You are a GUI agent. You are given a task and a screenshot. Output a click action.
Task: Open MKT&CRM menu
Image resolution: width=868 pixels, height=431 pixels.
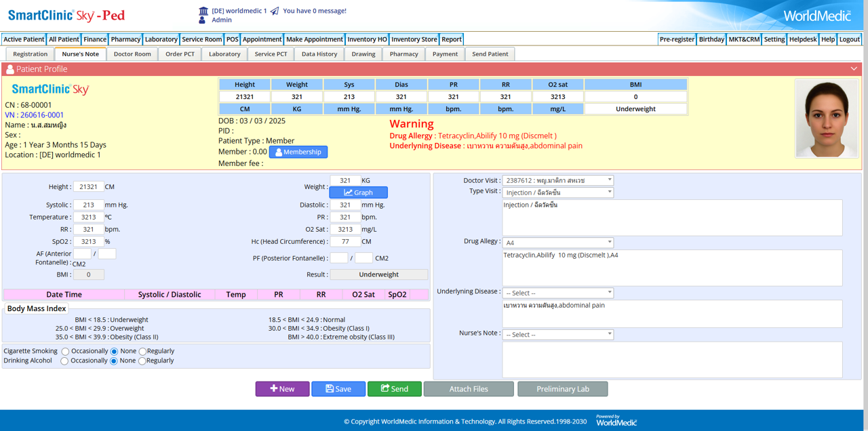coord(744,39)
